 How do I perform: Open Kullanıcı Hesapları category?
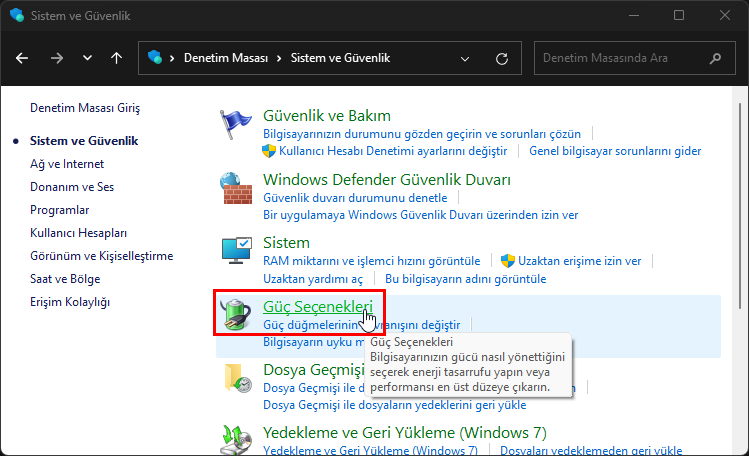[78, 233]
